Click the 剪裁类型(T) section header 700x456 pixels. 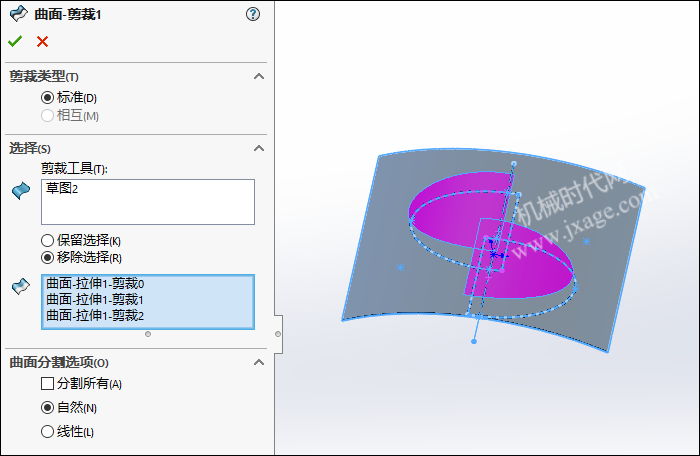click(44, 76)
